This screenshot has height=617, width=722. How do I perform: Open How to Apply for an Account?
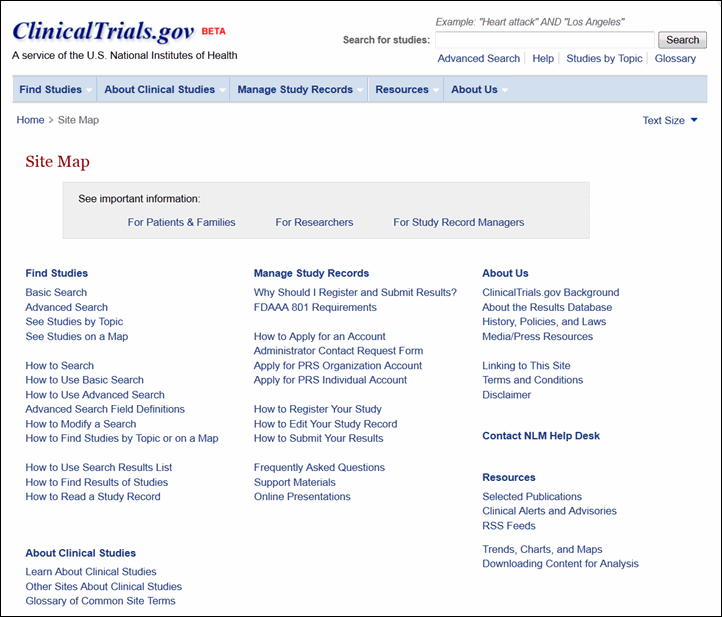(320, 336)
